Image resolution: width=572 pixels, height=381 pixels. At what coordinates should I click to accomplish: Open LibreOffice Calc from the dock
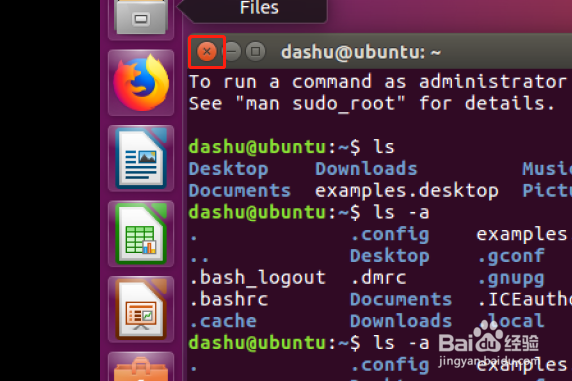(141, 234)
